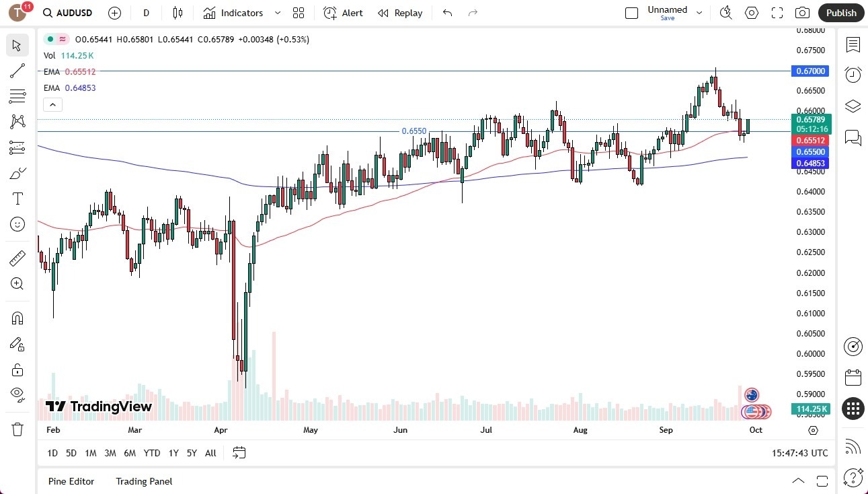Open the XABCD pattern tools
The image size is (868, 494).
[x=17, y=122]
